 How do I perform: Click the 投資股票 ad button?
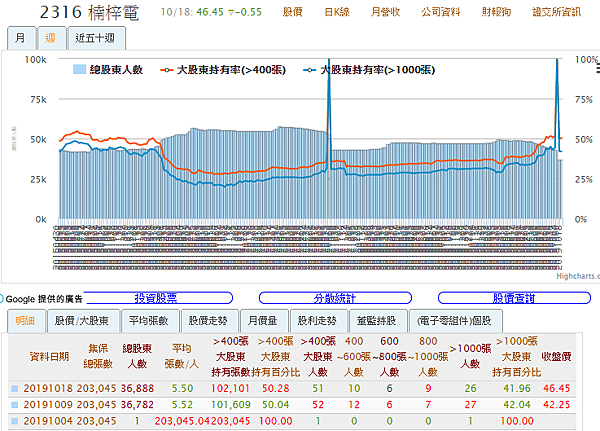pyautogui.click(x=156, y=298)
